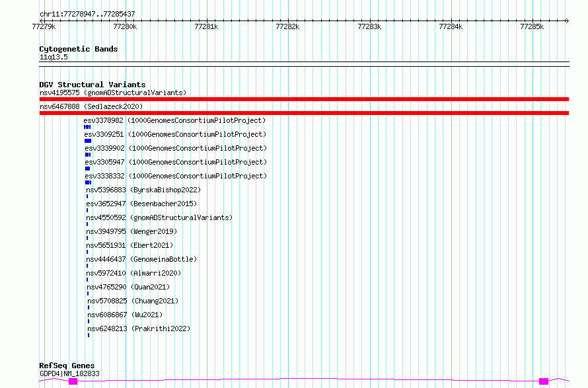This screenshot has height=388, width=588.
Task: Click the 77281k ruler tick label
Action: (x=206, y=26)
